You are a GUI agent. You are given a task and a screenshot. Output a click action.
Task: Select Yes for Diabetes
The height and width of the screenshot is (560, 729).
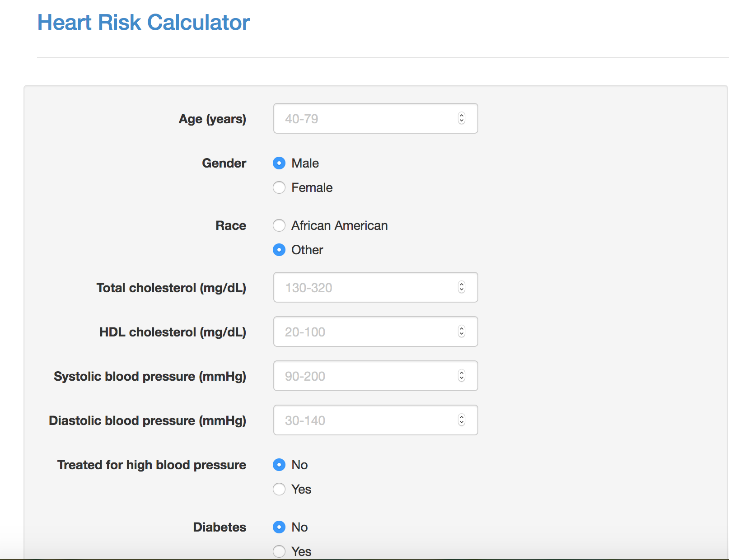[279, 551]
